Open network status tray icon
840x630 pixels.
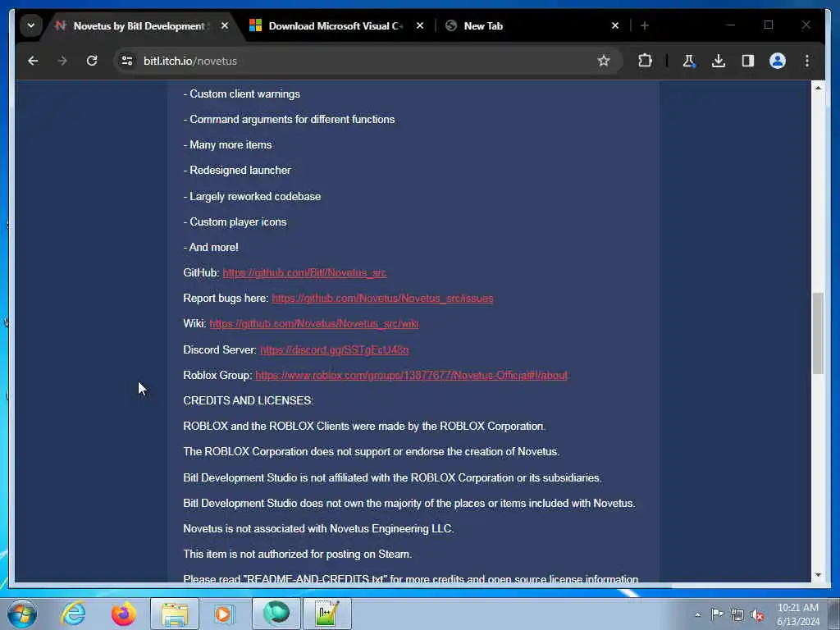(x=737, y=615)
